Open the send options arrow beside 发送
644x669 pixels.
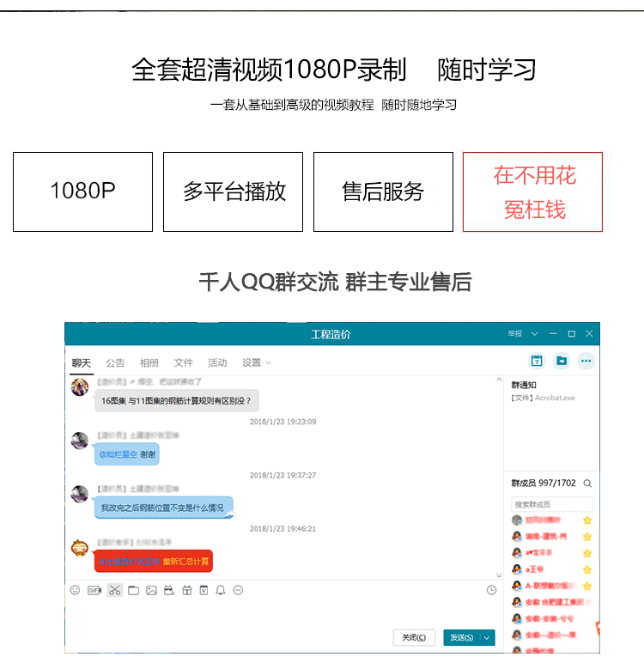(487, 637)
